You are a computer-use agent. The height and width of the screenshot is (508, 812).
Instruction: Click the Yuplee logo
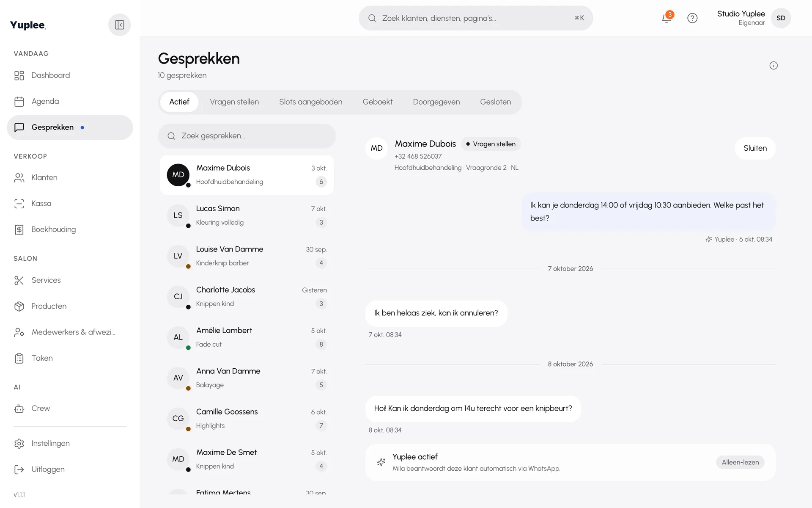(28, 25)
